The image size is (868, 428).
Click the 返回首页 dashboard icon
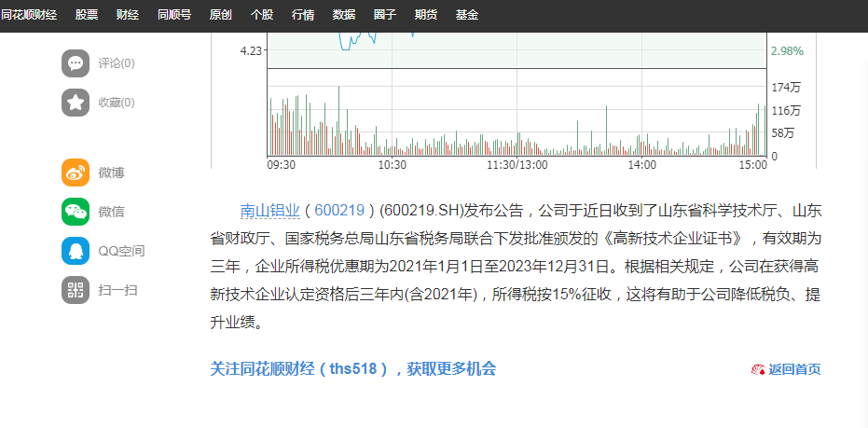[757, 369]
